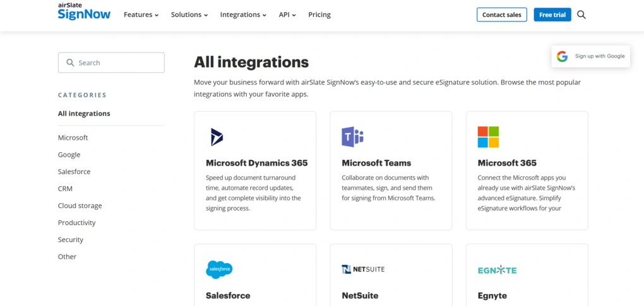Open the Microsoft Teams card title
The height and width of the screenshot is (306, 644).
click(376, 163)
